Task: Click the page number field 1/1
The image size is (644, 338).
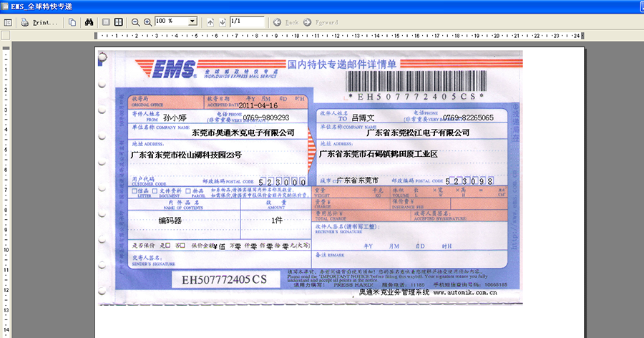Action: pyautogui.click(x=247, y=21)
